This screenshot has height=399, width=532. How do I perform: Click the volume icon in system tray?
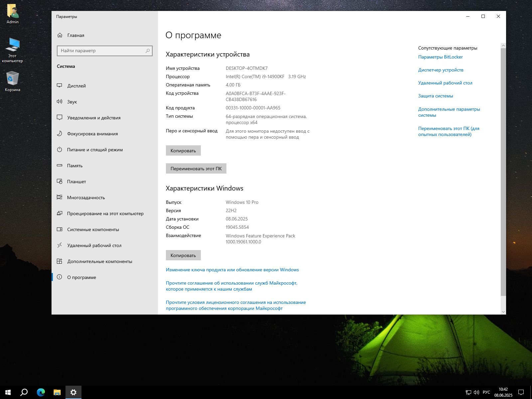(x=476, y=392)
